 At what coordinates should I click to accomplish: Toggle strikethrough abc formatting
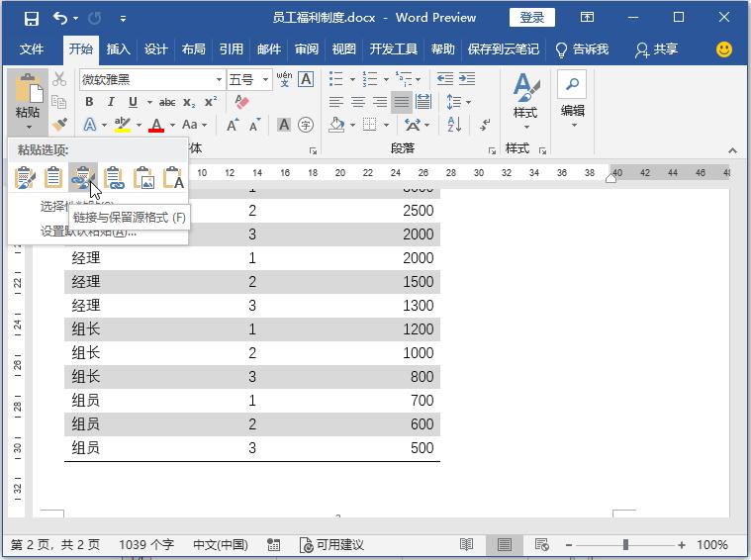(x=166, y=102)
